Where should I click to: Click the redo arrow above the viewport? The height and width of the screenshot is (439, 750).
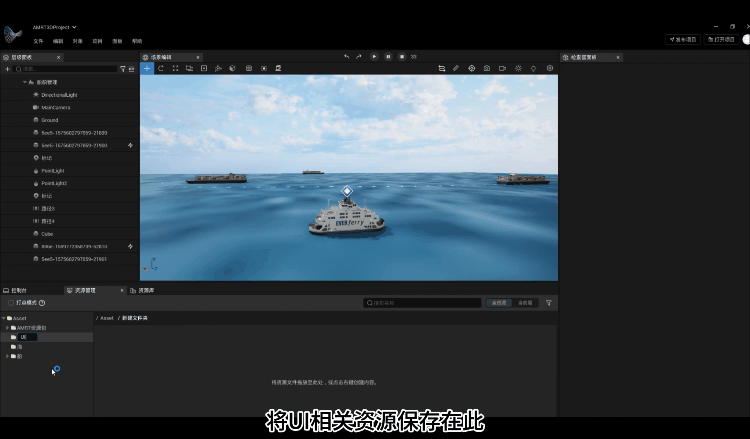coord(359,56)
